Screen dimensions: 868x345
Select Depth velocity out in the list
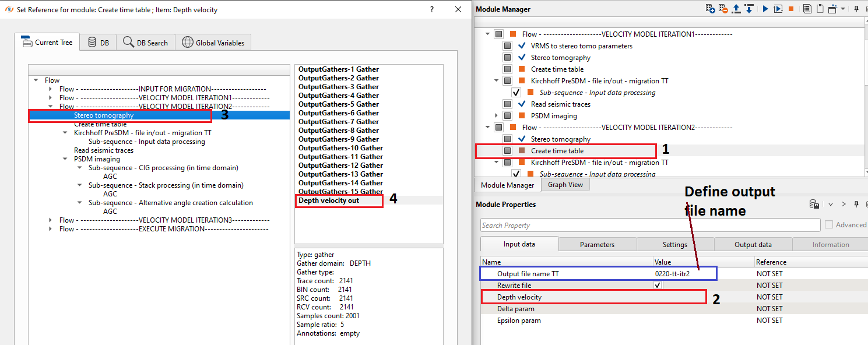click(x=329, y=200)
